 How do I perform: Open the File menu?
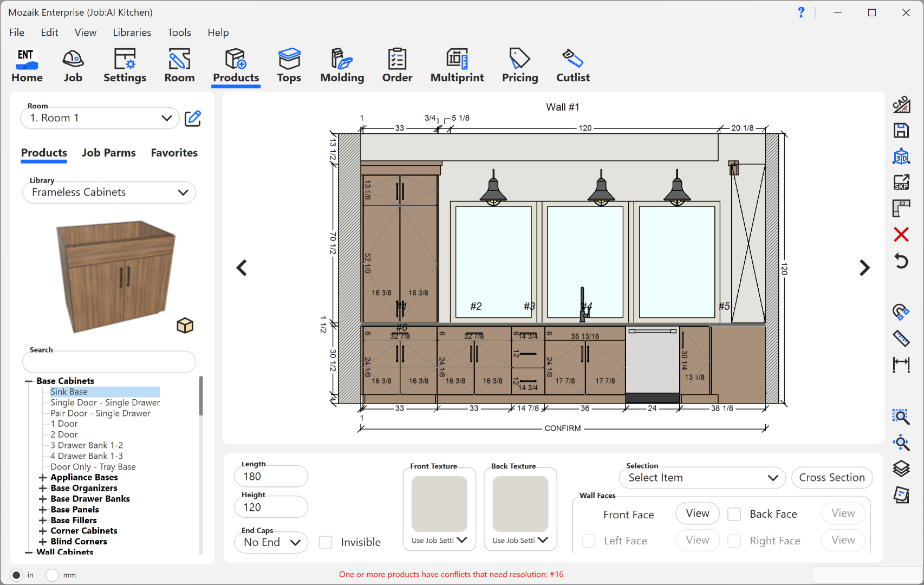[17, 32]
